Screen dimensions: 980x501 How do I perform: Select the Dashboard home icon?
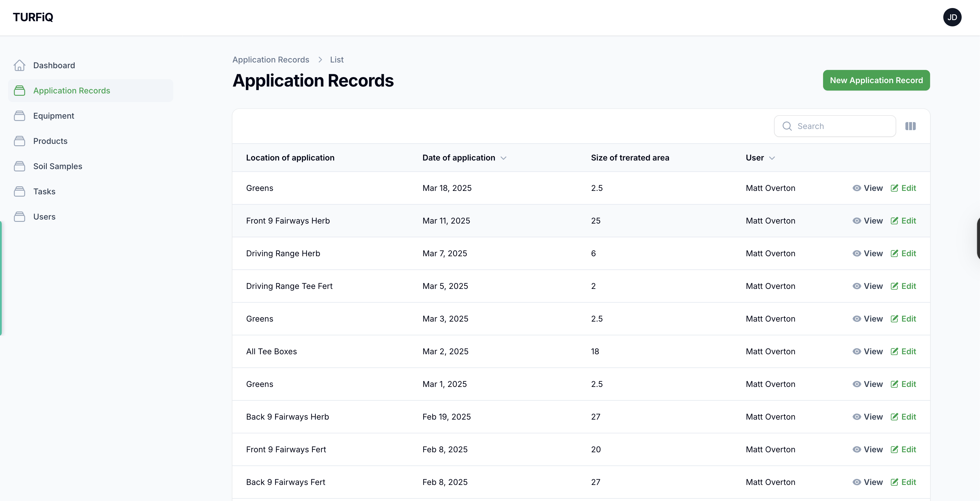tap(20, 65)
